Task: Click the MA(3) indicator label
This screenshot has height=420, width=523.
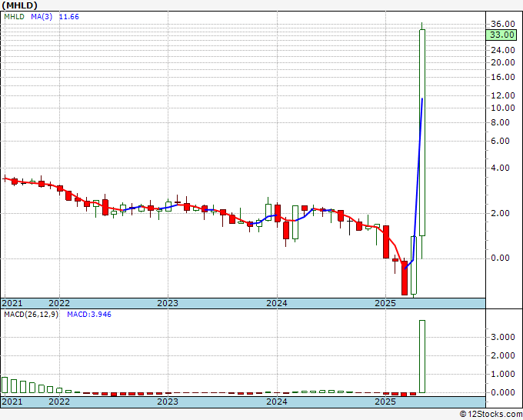Action: [x=42, y=17]
